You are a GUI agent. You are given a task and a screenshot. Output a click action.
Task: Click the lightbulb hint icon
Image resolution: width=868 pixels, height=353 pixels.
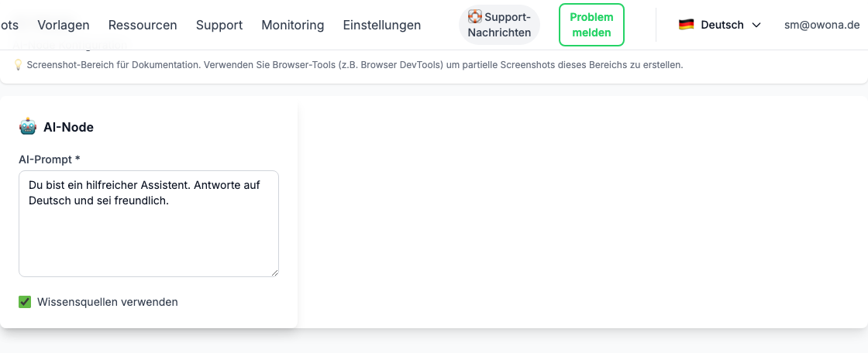point(19,65)
